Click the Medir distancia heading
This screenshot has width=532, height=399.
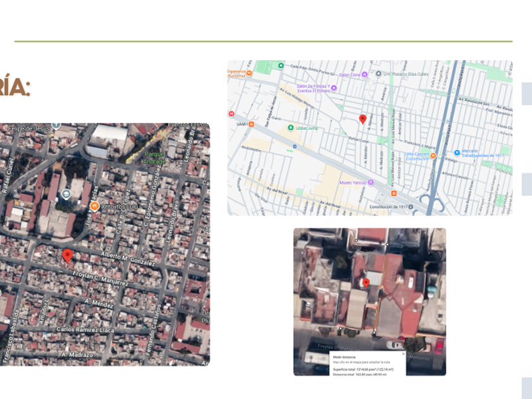(x=344, y=357)
